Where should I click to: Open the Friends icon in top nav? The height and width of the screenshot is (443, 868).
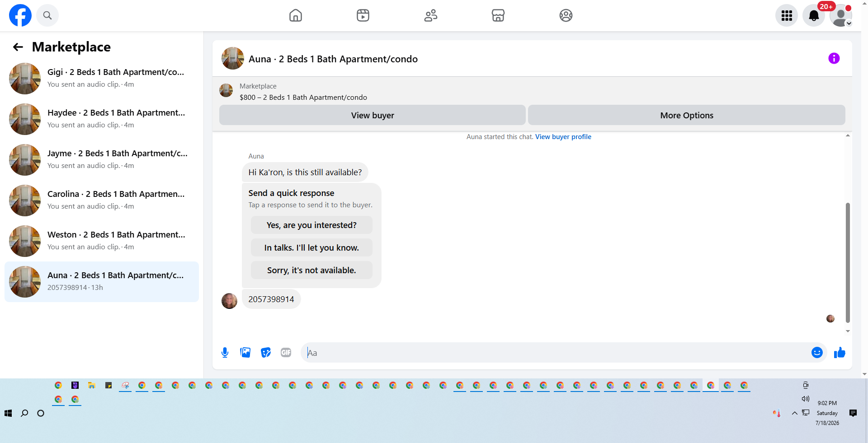[431, 15]
